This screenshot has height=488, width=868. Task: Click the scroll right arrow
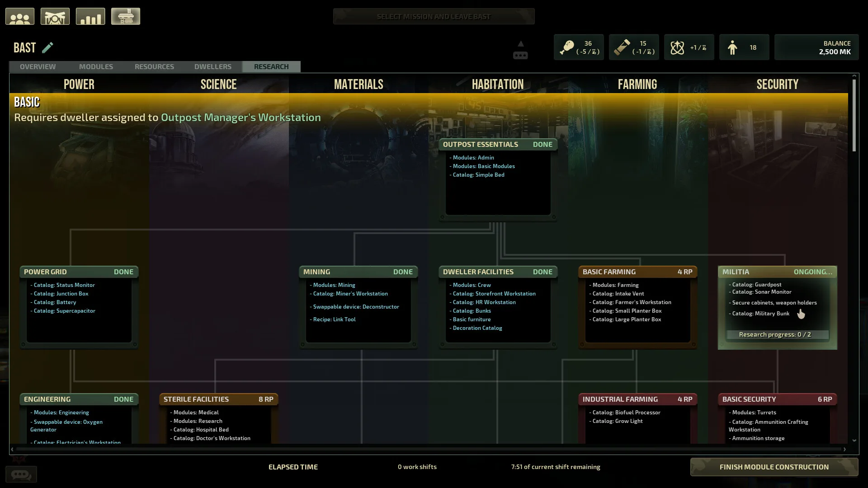[x=844, y=449]
